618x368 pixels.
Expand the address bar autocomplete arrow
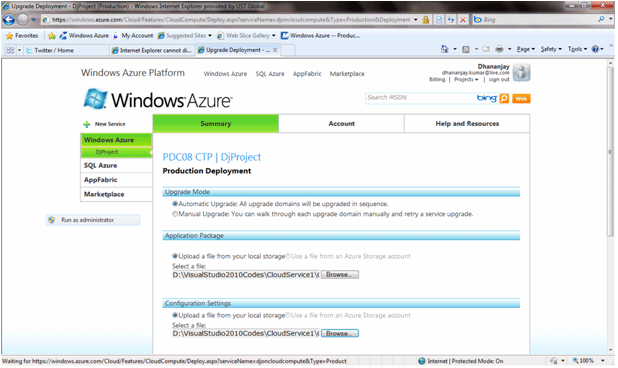(x=416, y=19)
